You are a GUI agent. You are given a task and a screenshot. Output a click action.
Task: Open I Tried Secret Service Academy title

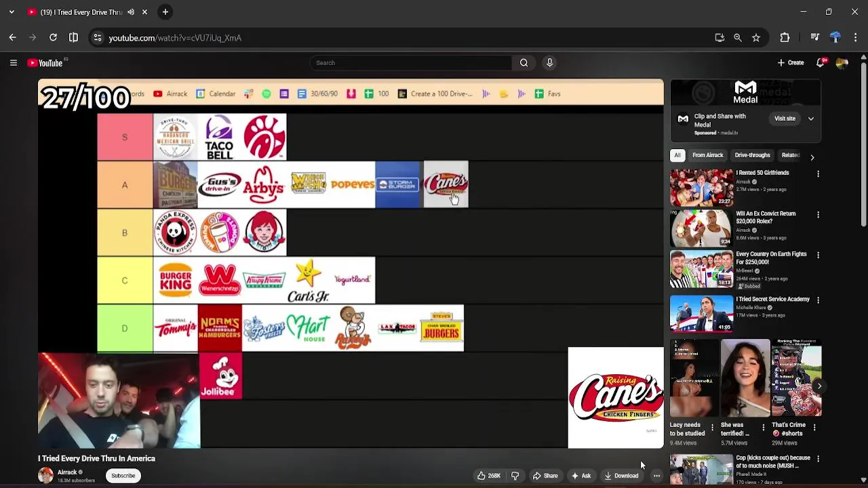click(772, 299)
